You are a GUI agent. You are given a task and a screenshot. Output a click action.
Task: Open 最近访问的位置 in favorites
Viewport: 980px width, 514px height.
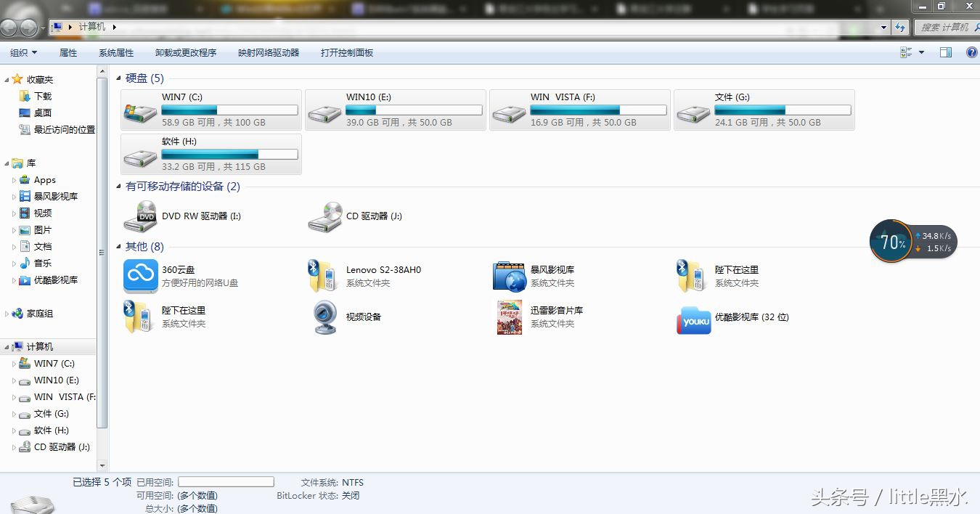[64, 129]
